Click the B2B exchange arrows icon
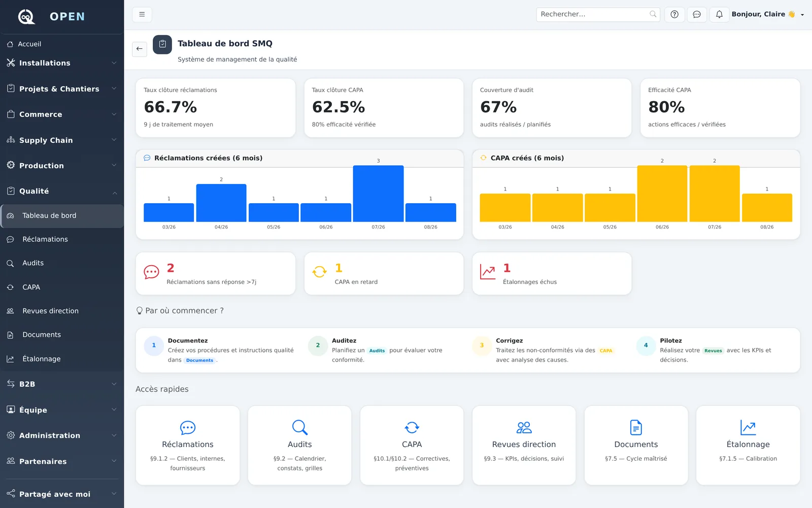The width and height of the screenshot is (812, 508). 11,384
